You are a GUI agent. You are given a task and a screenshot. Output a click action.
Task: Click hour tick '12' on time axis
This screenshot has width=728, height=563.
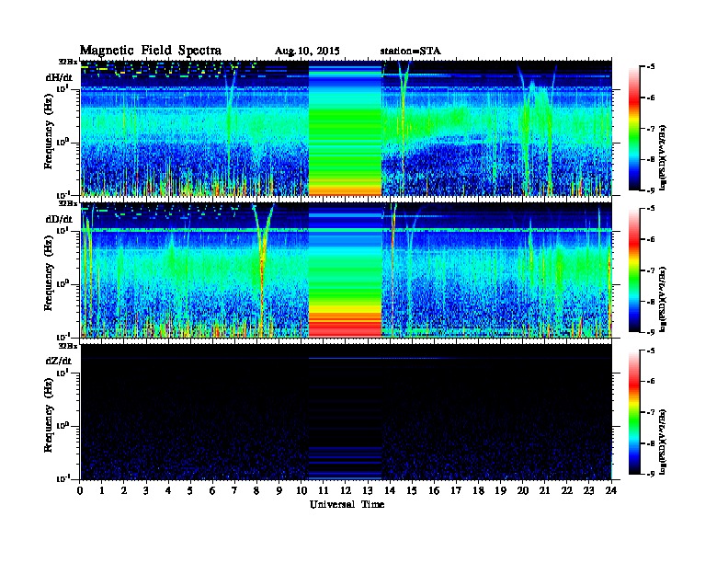point(346,490)
